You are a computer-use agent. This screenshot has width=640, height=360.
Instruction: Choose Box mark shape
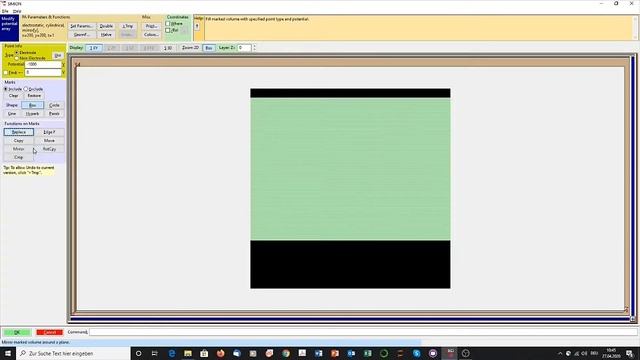(x=33, y=105)
